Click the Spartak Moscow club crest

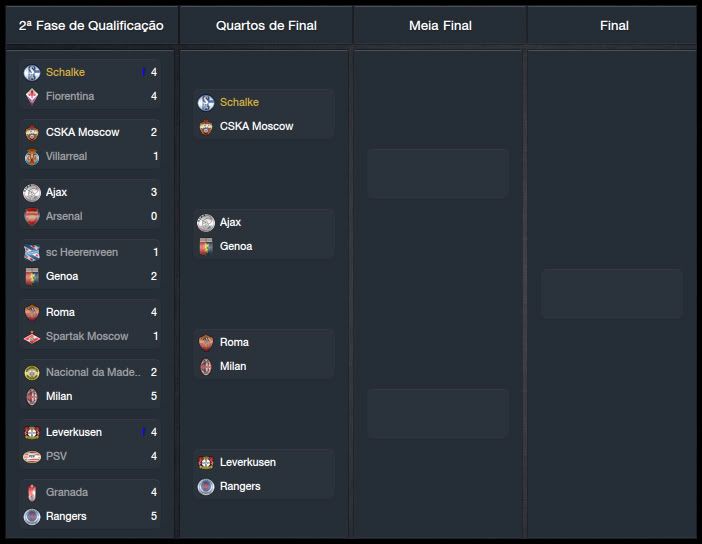click(31, 336)
